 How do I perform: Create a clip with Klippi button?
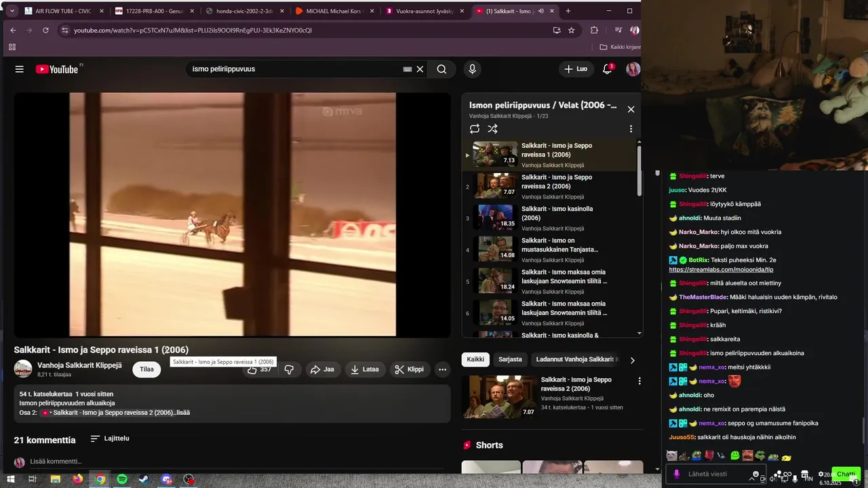[410, 369]
